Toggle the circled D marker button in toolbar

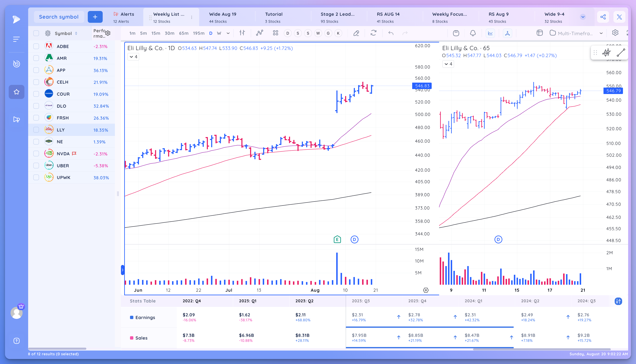pyautogui.click(x=288, y=33)
